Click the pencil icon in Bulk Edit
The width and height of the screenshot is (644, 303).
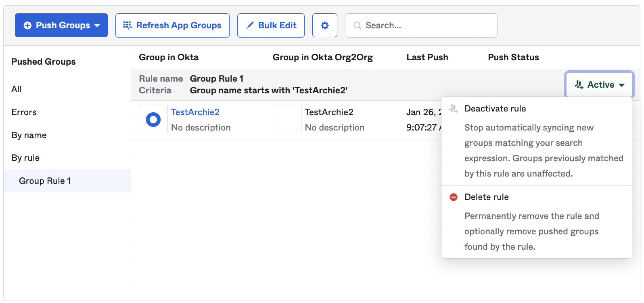[250, 25]
